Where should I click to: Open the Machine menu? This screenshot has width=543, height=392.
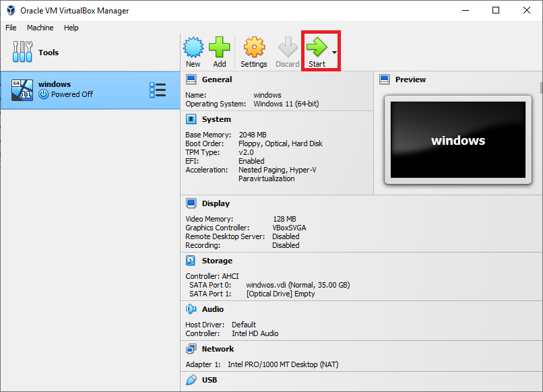coord(40,28)
